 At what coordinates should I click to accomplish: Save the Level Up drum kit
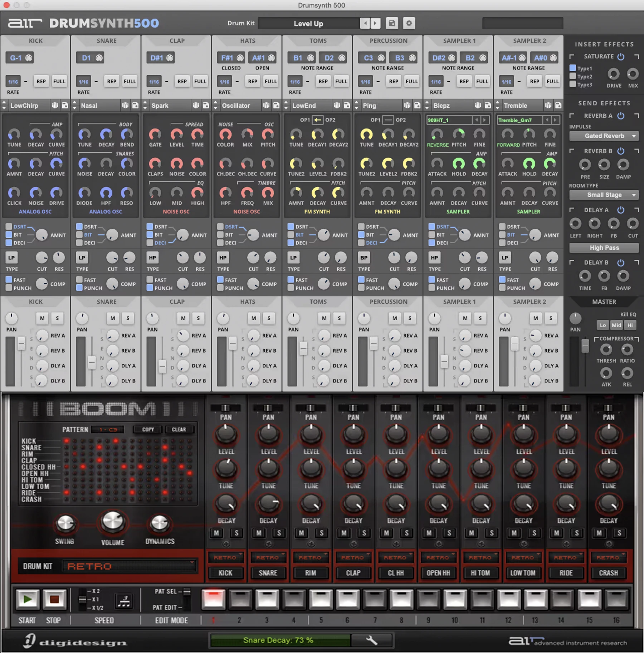pos(392,23)
